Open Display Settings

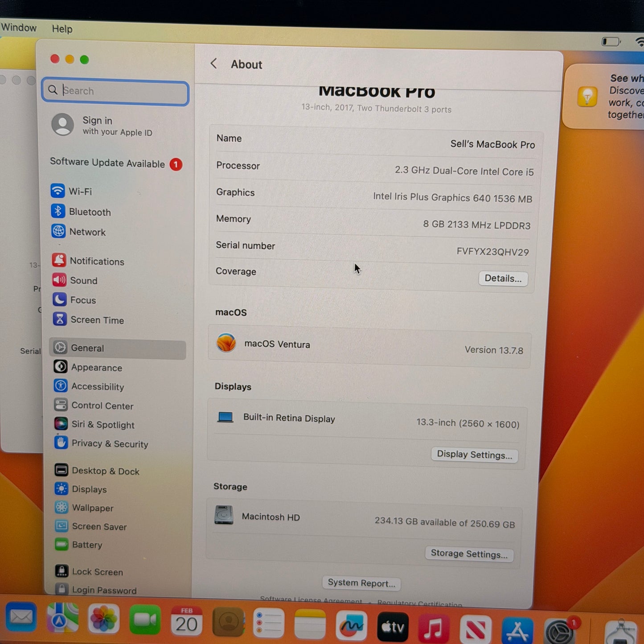click(474, 455)
